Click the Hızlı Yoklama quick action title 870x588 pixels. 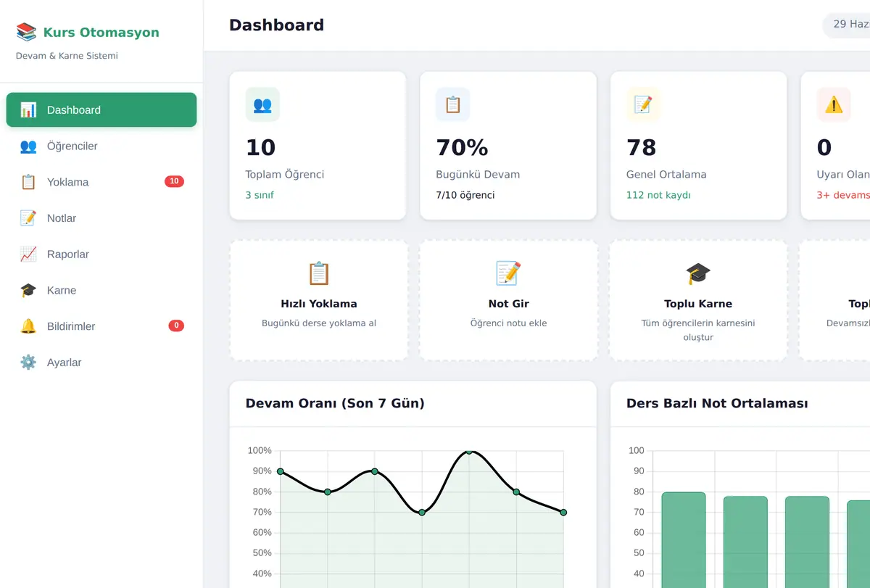tap(319, 304)
